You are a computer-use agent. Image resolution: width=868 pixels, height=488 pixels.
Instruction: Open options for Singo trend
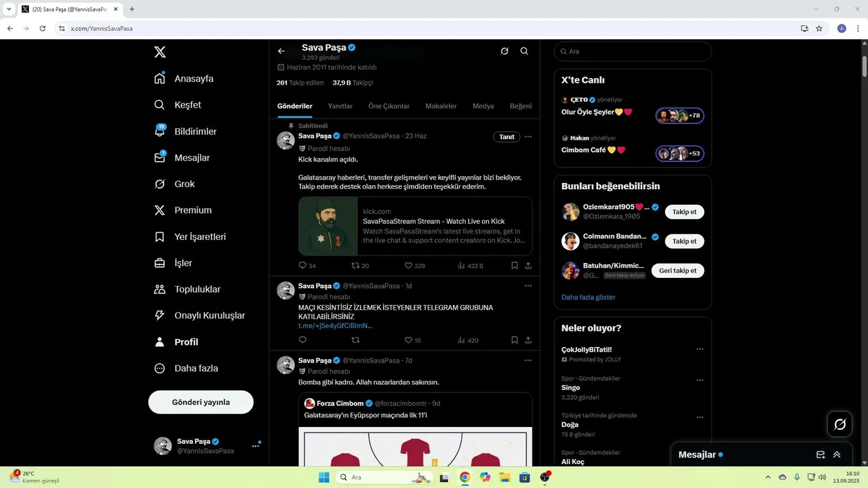tap(700, 380)
